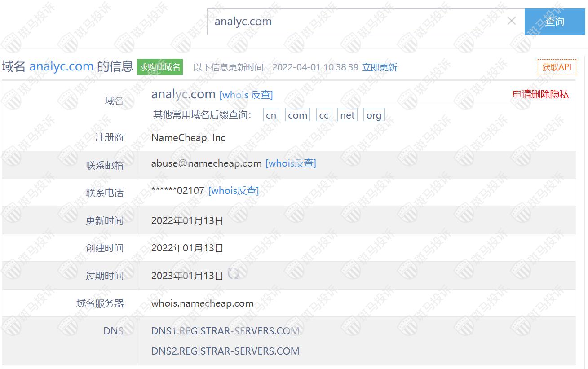Open the 立即更新 link
588x369 pixels.
380,67
